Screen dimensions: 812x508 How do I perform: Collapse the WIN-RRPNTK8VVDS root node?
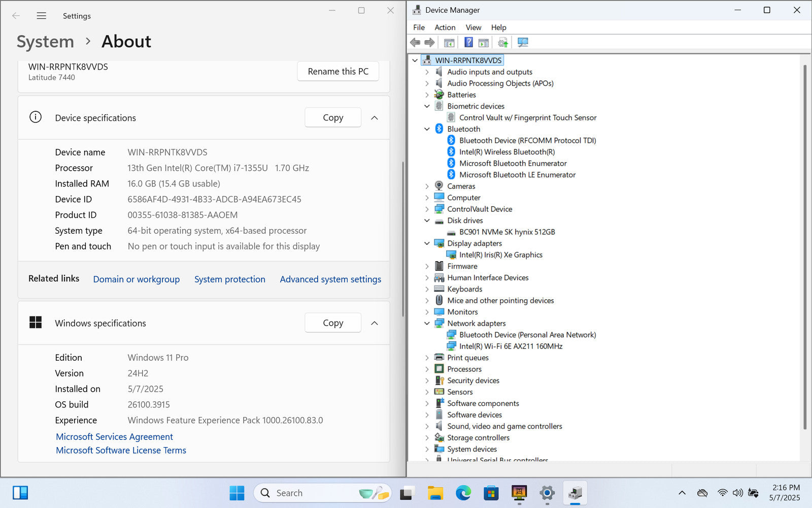415,60
